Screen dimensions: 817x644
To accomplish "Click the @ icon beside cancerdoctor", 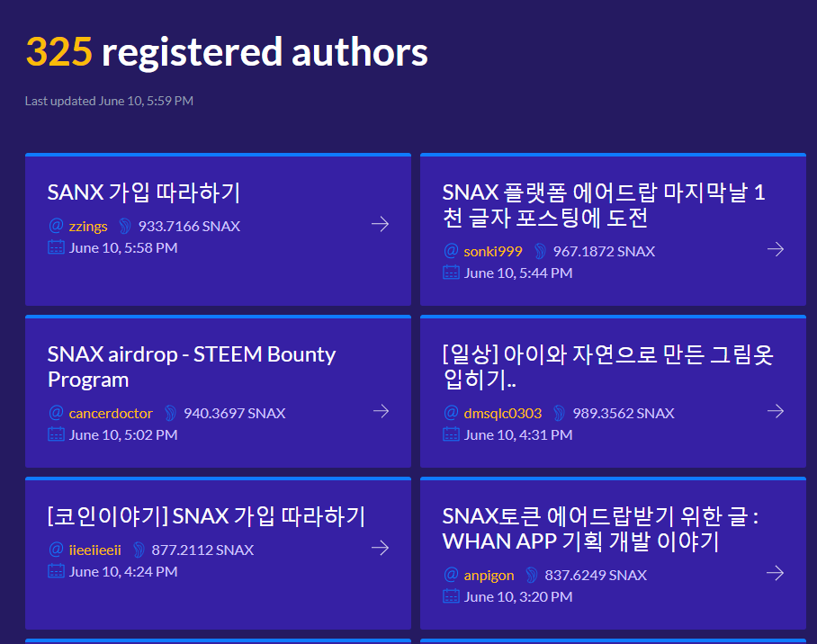I will click(x=56, y=413).
